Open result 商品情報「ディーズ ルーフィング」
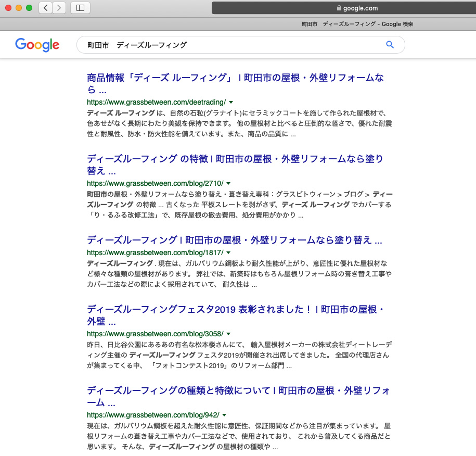 point(235,83)
